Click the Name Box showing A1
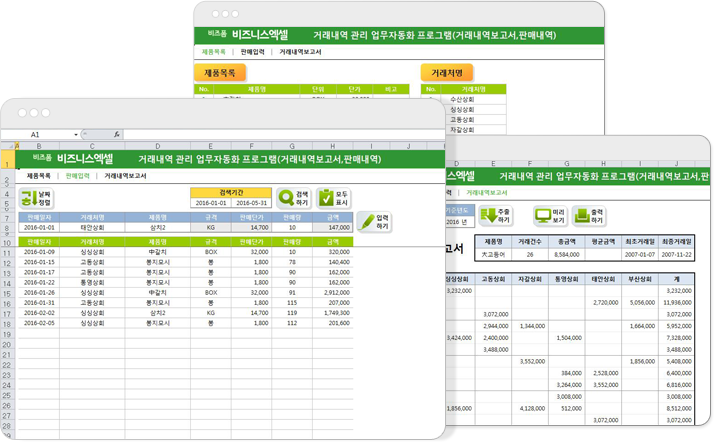 click(x=37, y=135)
